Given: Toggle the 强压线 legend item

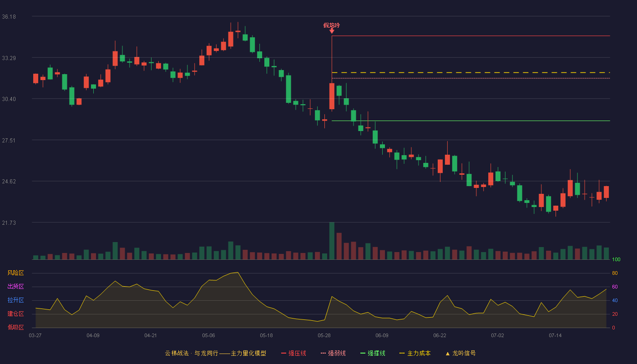Looking at the screenshot, I should (x=293, y=353).
